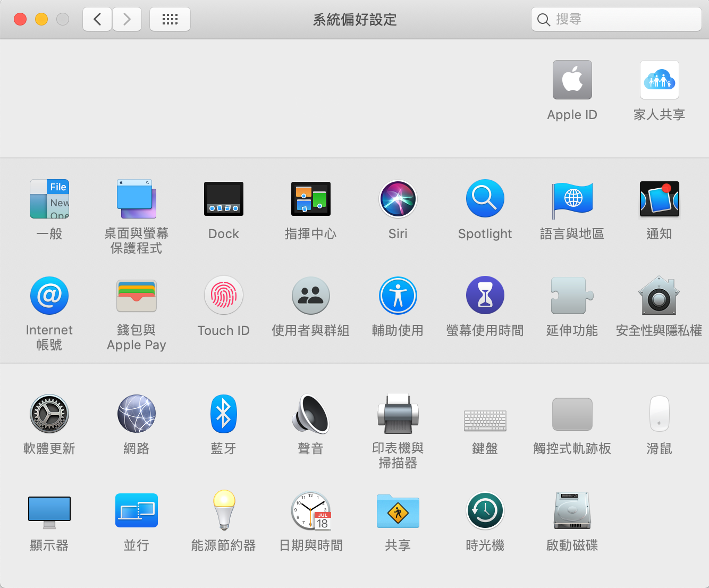Open 通知 Notifications preferences
The height and width of the screenshot is (588, 709).
659,199
